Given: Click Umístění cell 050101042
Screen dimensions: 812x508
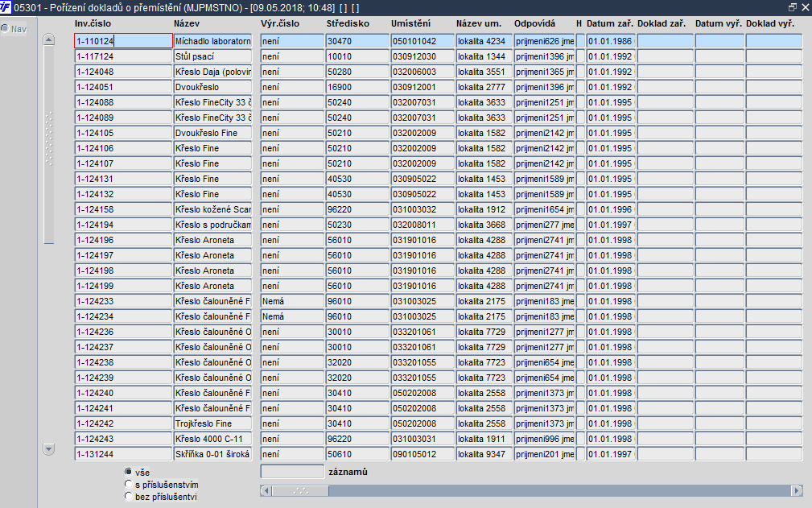Looking at the screenshot, I should coord(422,41).
